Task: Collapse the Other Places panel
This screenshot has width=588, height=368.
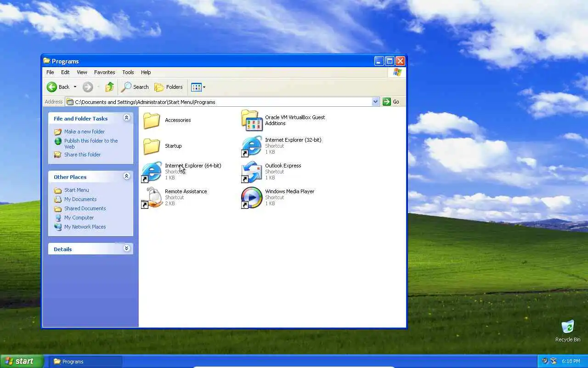Action: click(x=126, y=176)
